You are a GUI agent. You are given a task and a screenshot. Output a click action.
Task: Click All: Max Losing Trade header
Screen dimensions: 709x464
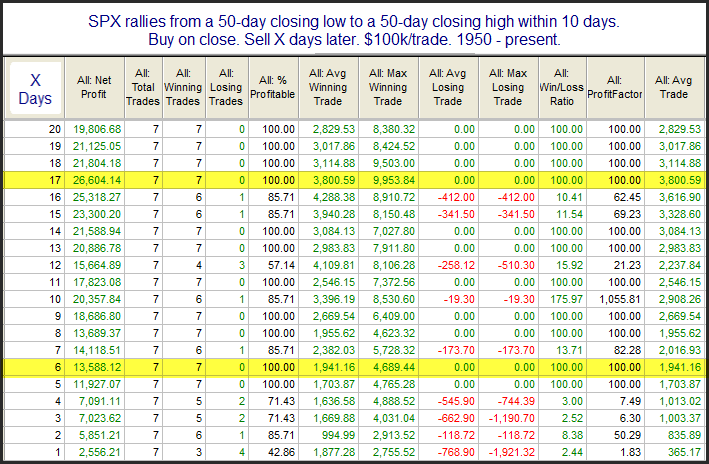[x=508, y=88]
